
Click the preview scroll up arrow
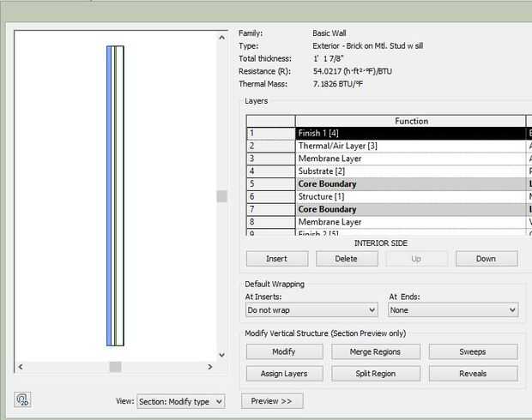222,38
